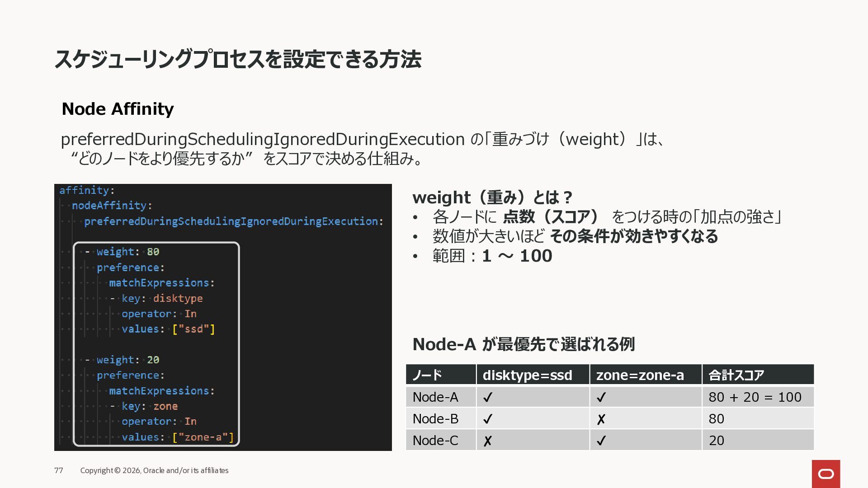Click the Oracle copyright footer text
Screen dimensions: 868x488
154,470
